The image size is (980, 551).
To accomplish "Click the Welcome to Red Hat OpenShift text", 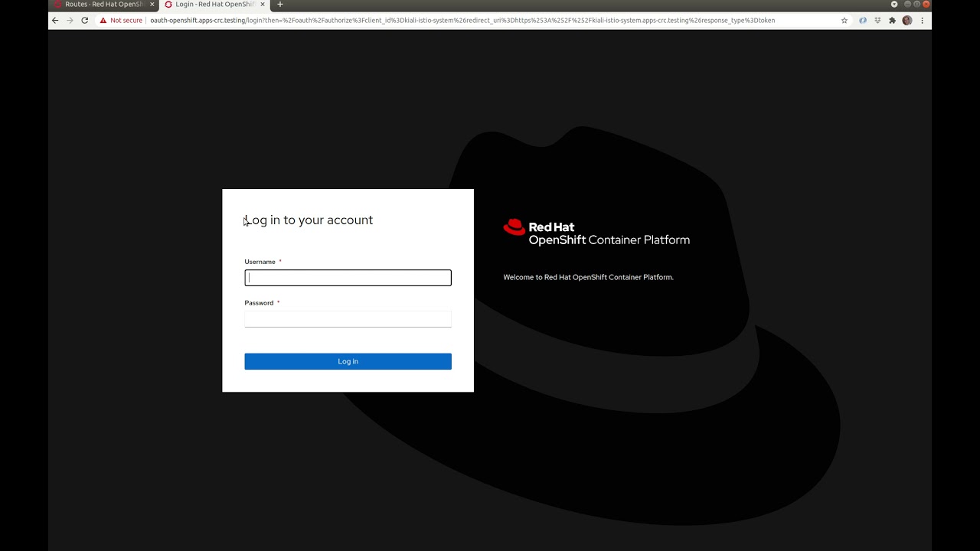I will 588,277.
